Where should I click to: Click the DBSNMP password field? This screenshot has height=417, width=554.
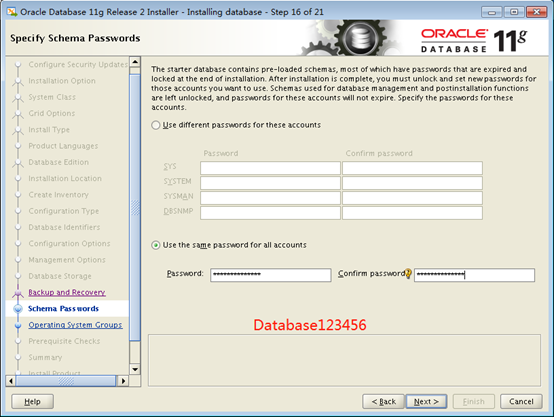tap(270, 213)
